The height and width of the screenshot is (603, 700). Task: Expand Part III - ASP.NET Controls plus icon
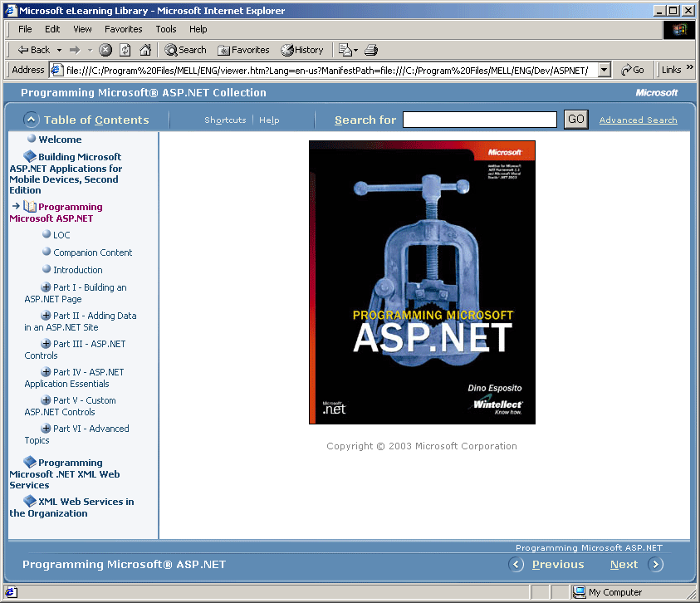[46, 344]
